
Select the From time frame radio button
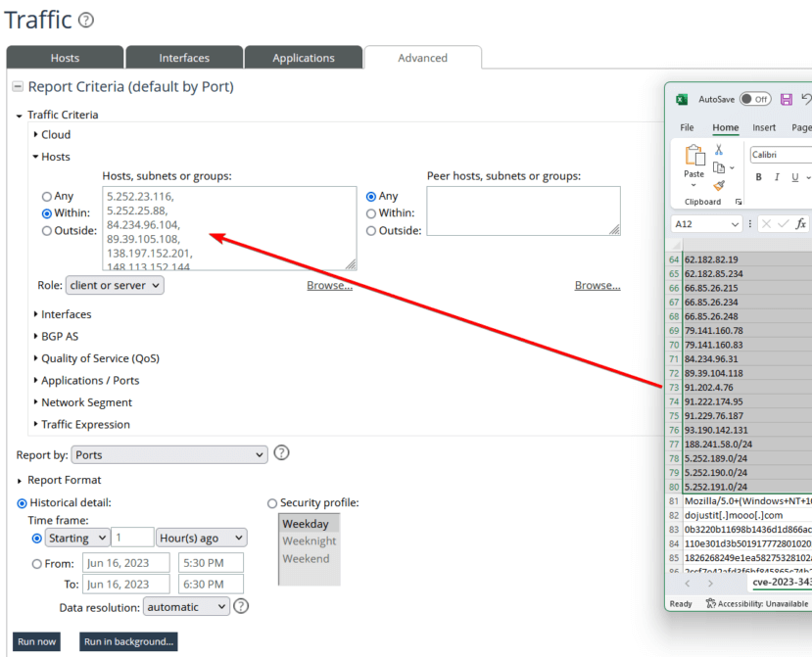click(x=37, y=564)
